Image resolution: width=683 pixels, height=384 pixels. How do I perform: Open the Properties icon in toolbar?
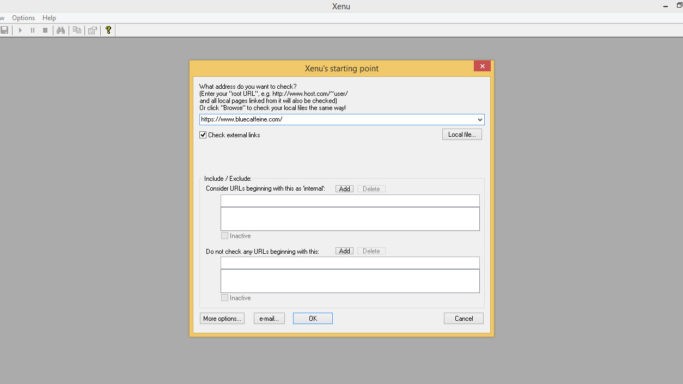(92, 30)
